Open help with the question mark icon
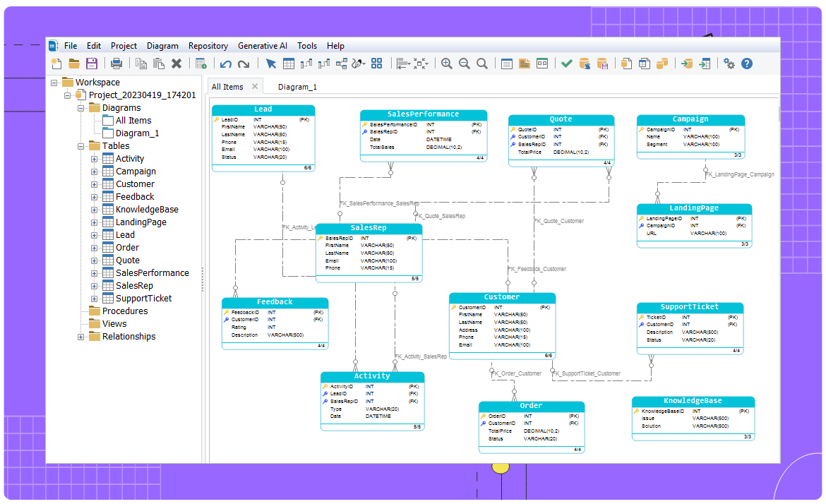This screenshot has width=826, height=504. (747, 64)
